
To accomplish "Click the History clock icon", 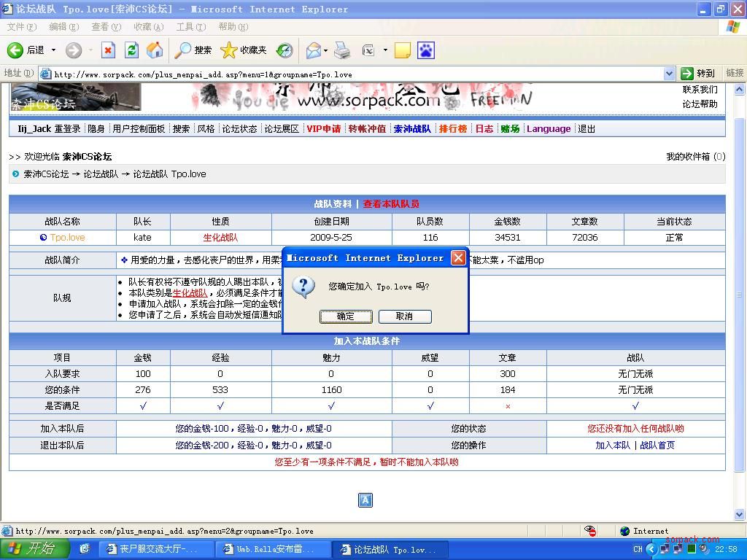I will click(285, 50).
